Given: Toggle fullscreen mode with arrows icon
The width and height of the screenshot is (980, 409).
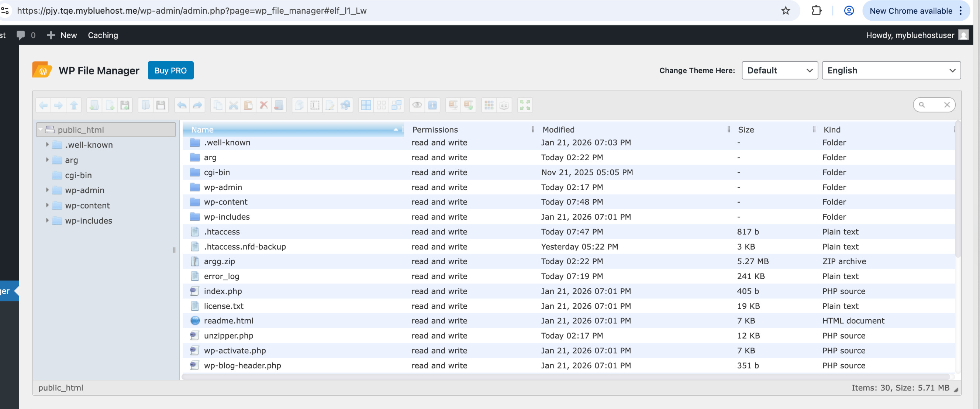Looking at the screenshot, I should pyautogui.click(x=525, y=105).
